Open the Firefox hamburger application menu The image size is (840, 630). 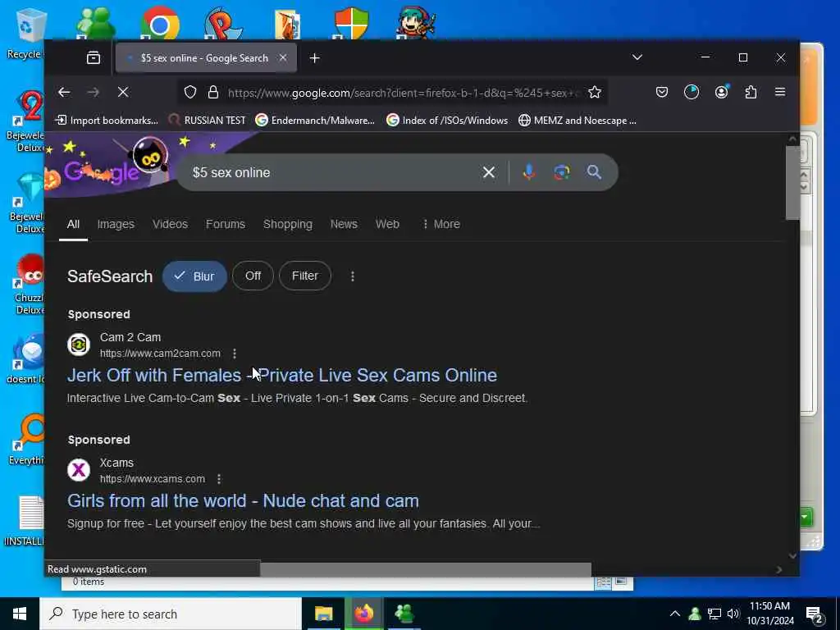click(780, 92)
